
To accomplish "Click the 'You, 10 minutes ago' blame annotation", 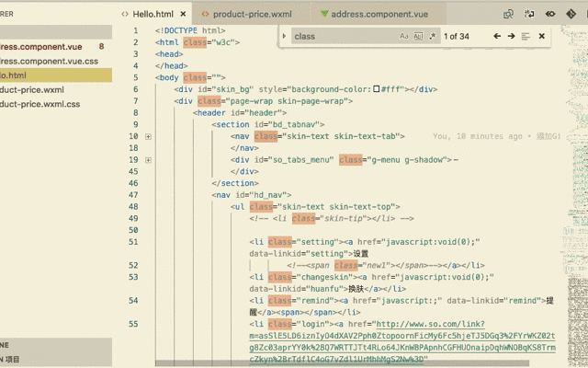I will [478, 136].
